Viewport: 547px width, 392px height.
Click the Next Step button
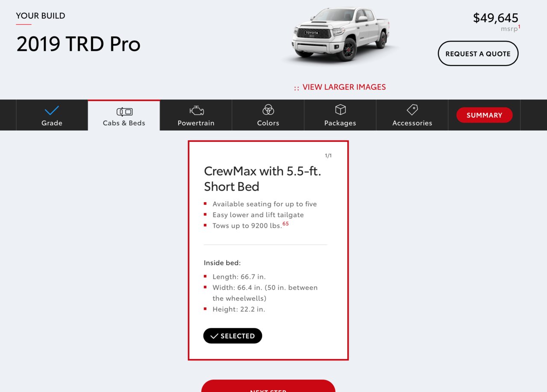(x=268, y=386)
